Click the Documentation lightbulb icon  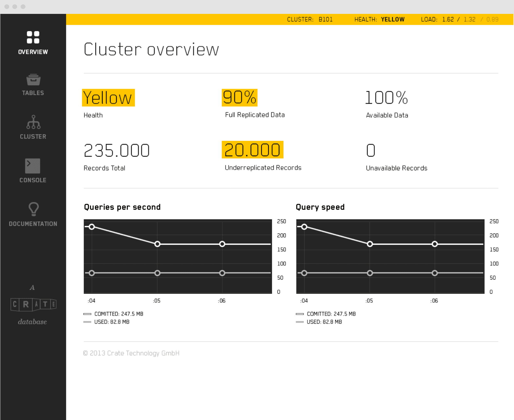(x=33, y=209)
